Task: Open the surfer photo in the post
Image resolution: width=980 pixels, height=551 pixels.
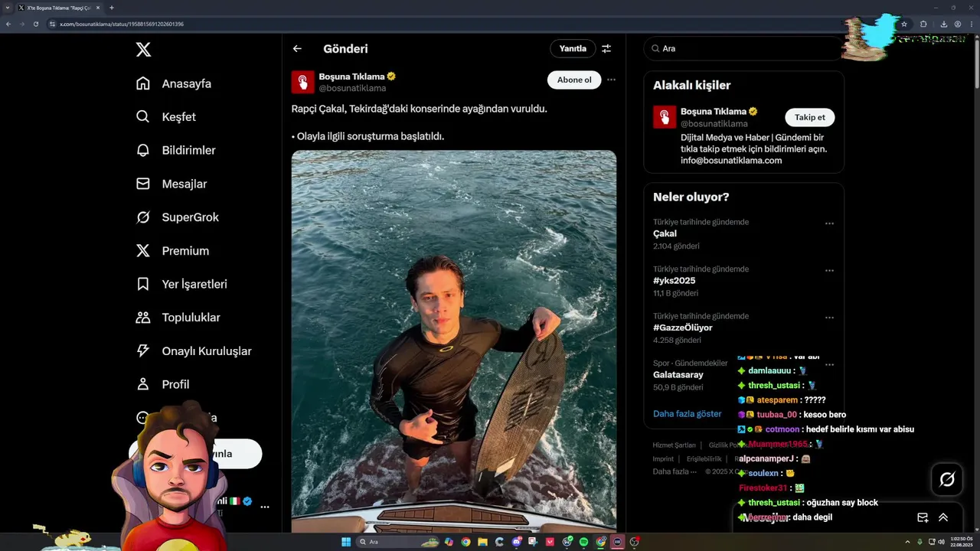Action: (x=454, y=341)
